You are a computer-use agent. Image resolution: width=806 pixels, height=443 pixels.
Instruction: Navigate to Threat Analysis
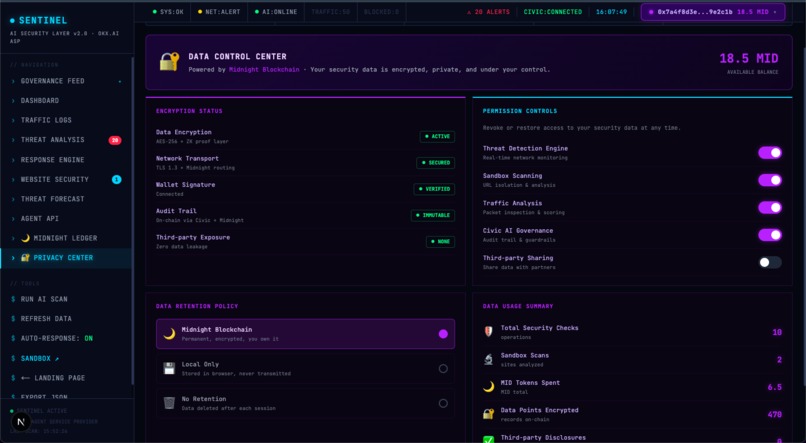click(66, 140)
